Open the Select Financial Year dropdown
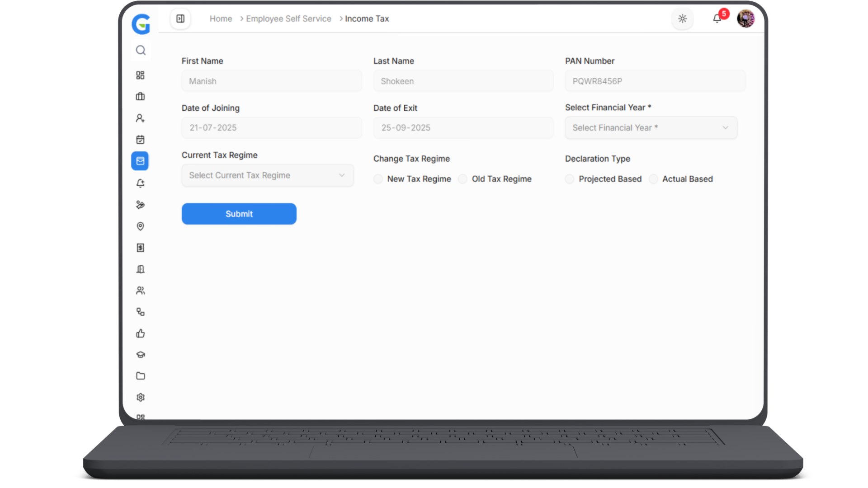This screenshot has height=488, width=868. coord(650,127)
